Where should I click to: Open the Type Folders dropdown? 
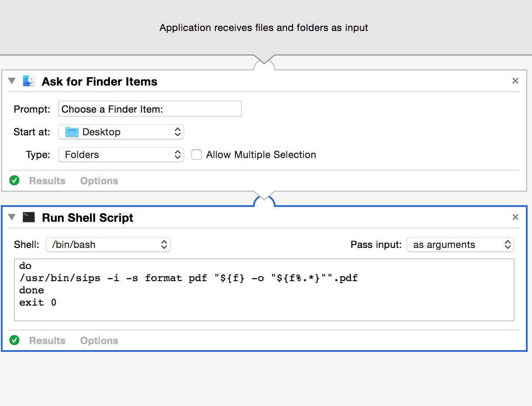[121, 155]
